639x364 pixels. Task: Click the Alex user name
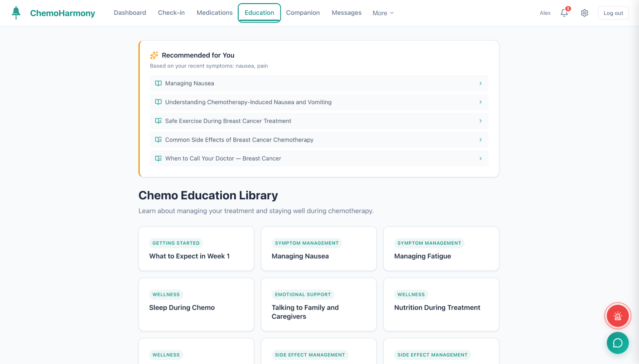[545, 13]
